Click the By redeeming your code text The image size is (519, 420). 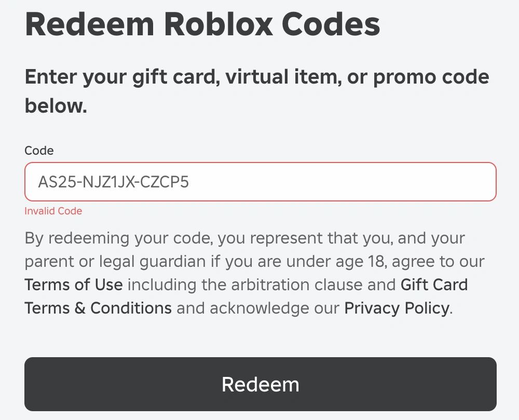118,238
